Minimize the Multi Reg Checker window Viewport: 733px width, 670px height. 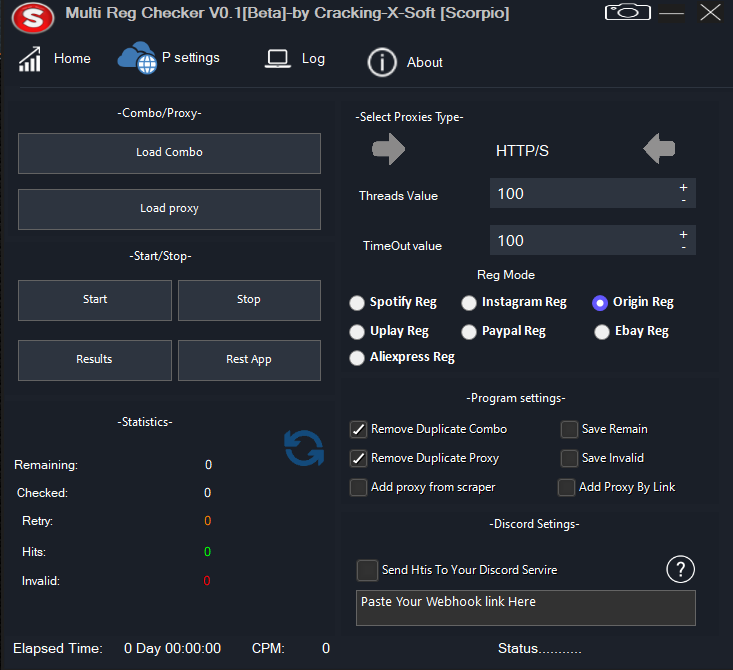671,14
